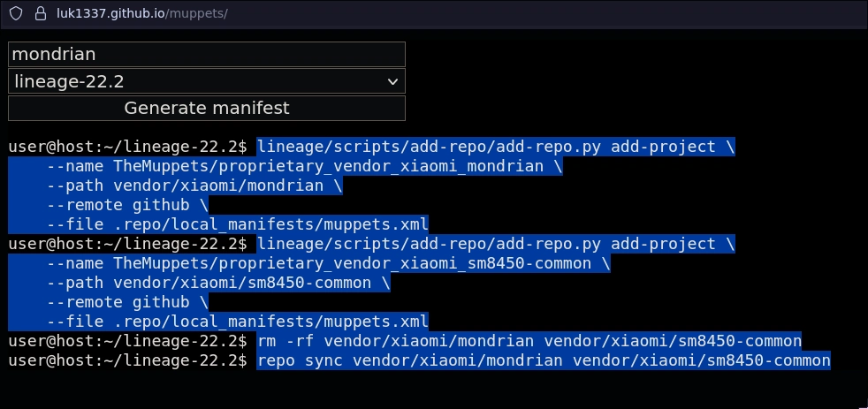This screenshot has height=409, width=868.
Task: Click the repo sync vendor command text
Action: 543,360
